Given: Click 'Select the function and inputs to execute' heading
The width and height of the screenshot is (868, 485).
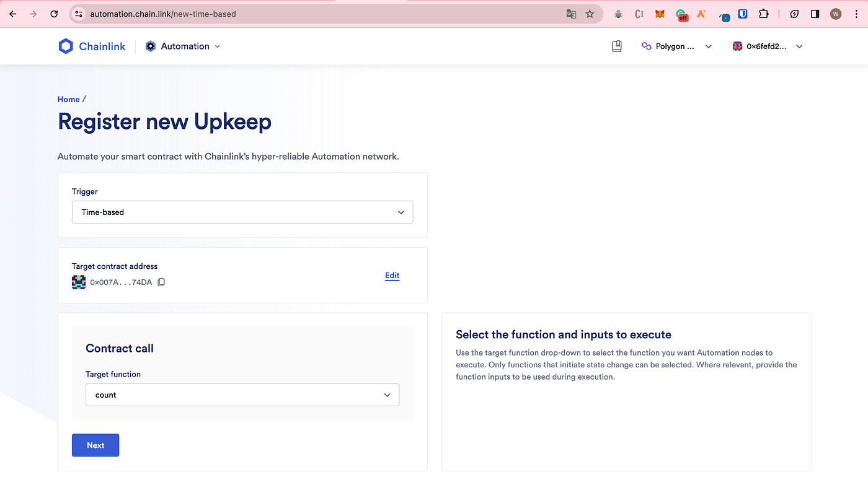Looking at the screenshot, I should [x=564, y=334].
